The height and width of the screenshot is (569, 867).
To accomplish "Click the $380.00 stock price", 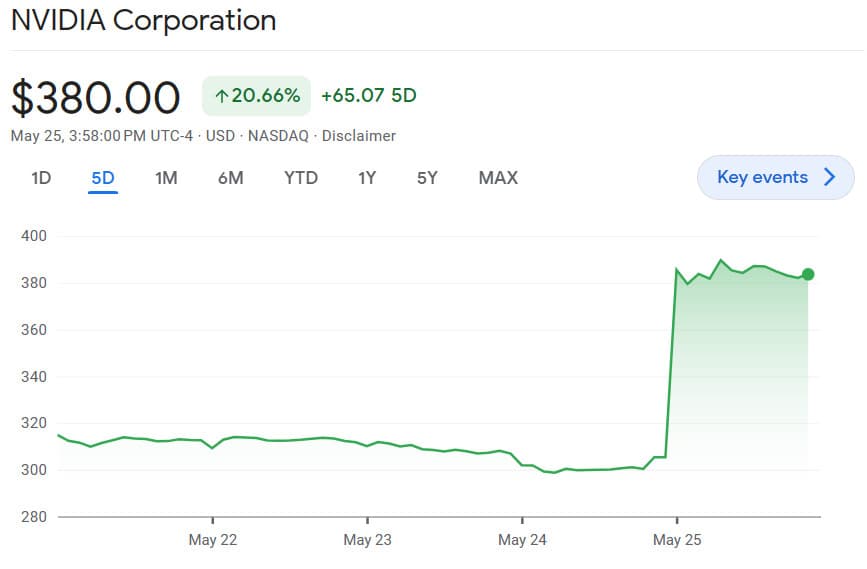I will pyautogui.click(x=96, y=97).
